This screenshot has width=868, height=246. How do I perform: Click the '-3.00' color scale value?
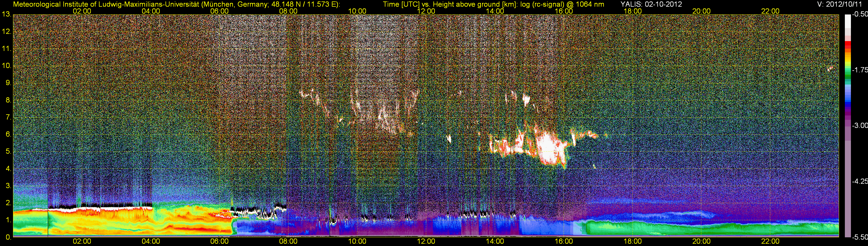pyautogui.click(x=860, y=126)
